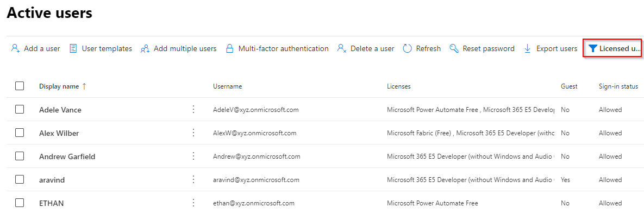
Task: Open User templates from the toolbar
Action: (x=101, y=48)
